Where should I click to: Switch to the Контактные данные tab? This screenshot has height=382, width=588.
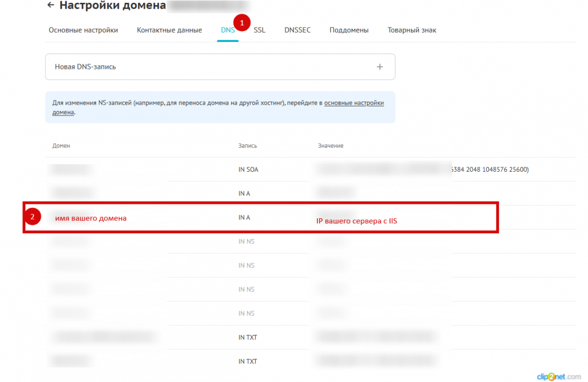coord(169,30)
